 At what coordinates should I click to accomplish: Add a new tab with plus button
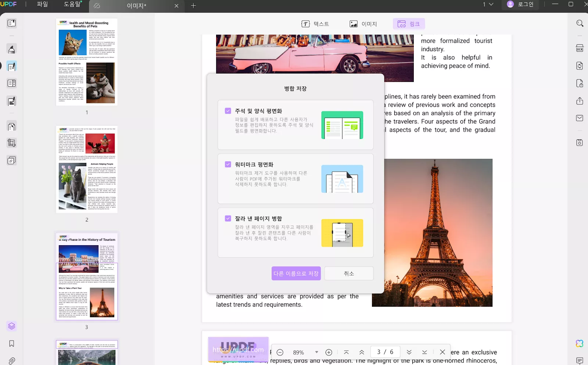[193, 6]
